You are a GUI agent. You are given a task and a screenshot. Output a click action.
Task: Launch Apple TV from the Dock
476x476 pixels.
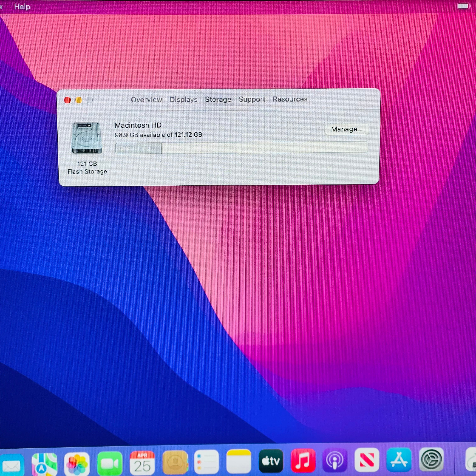[x=271, y=461]
